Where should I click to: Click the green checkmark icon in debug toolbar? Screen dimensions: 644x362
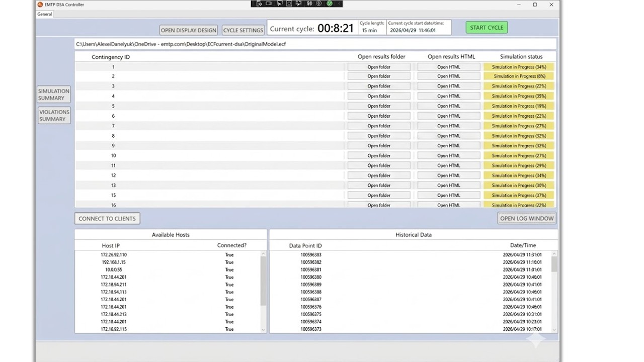coord(330,4)
